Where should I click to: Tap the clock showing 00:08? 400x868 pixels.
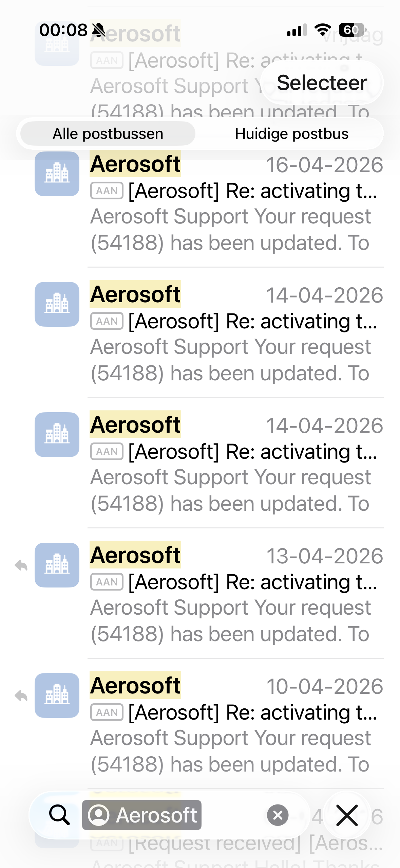click(x=63, y=30)
